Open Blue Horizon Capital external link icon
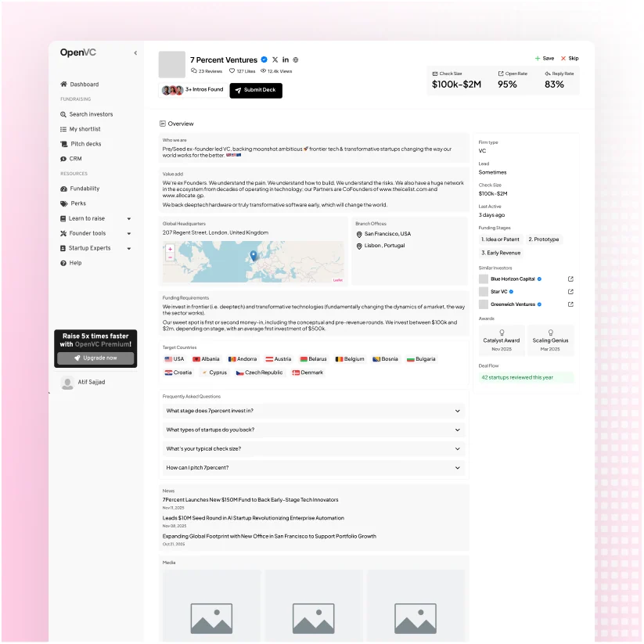The height and width of the screenshot is (644, 644). tap(570, 279)
